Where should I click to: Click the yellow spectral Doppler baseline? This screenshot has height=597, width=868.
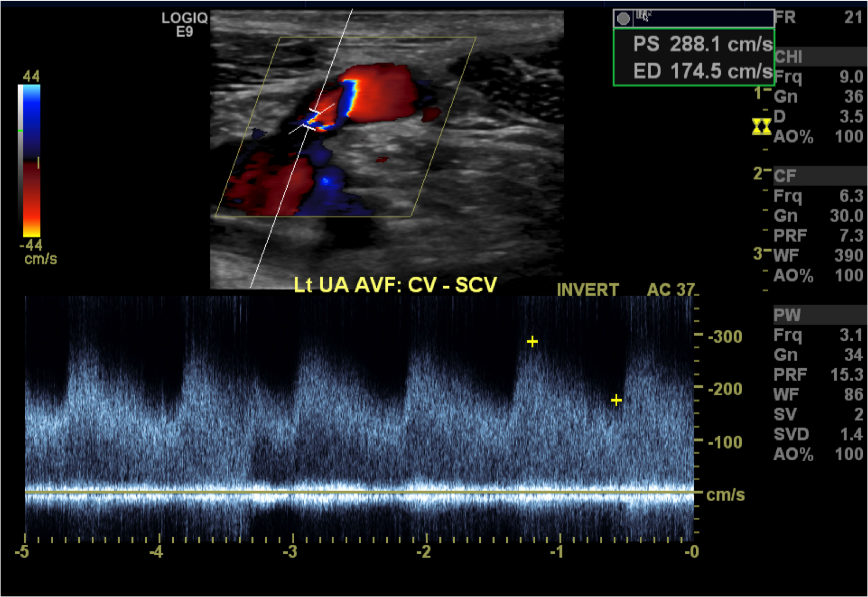[358, 492]
